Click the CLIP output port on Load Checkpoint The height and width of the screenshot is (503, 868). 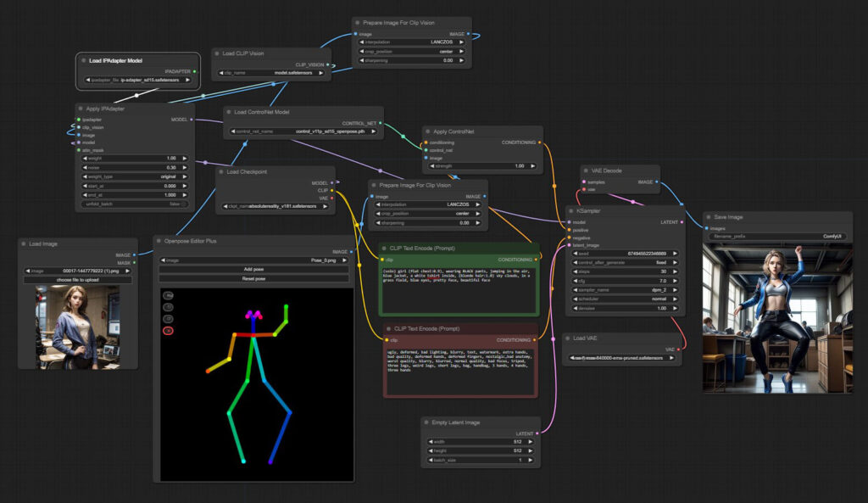tap(331, 191)
